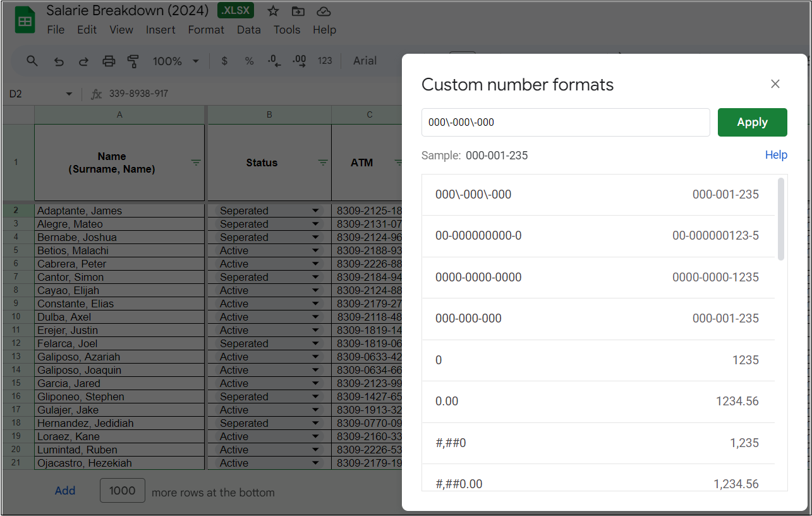
Task: Open the Help link in dialog
Action: (x=776, y=155)
